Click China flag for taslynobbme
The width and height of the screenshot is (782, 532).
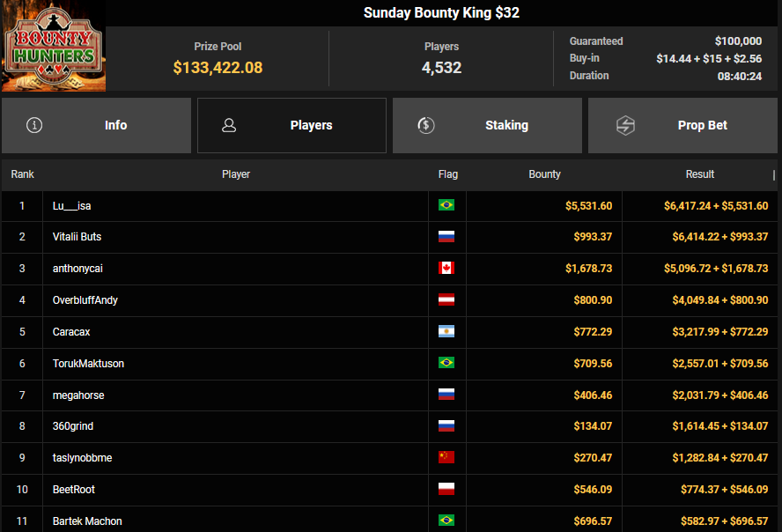pos(446,458)
